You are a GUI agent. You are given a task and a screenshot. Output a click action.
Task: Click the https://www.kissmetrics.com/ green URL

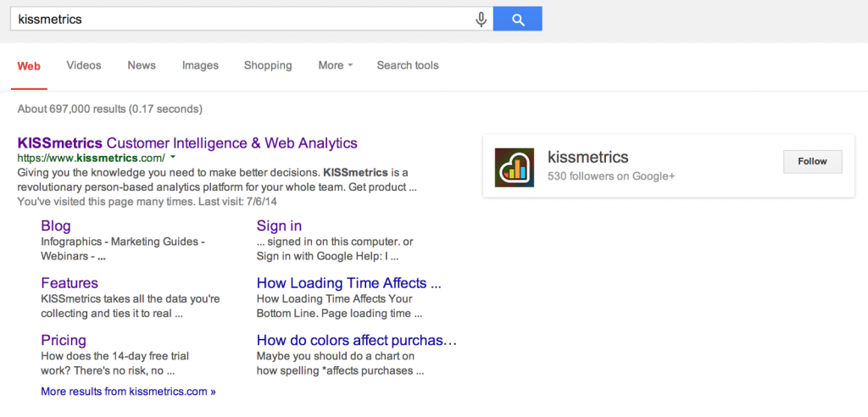(x=92, y=158)
